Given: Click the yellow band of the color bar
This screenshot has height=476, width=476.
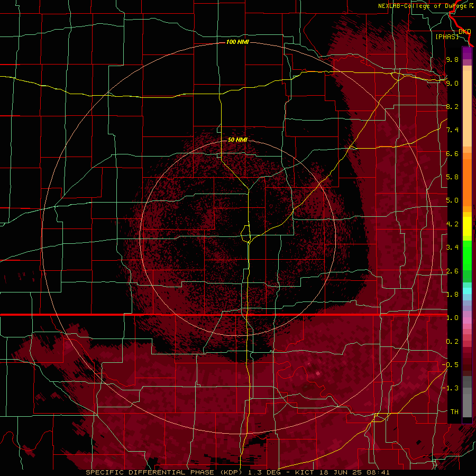Looking at the screenshot, I should 467,226.
